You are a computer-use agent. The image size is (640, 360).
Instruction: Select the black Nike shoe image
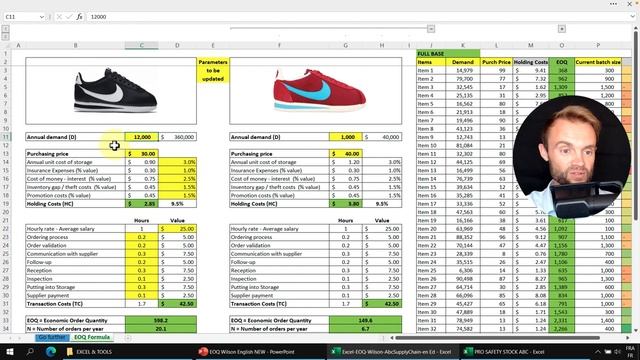click(115, 90)
